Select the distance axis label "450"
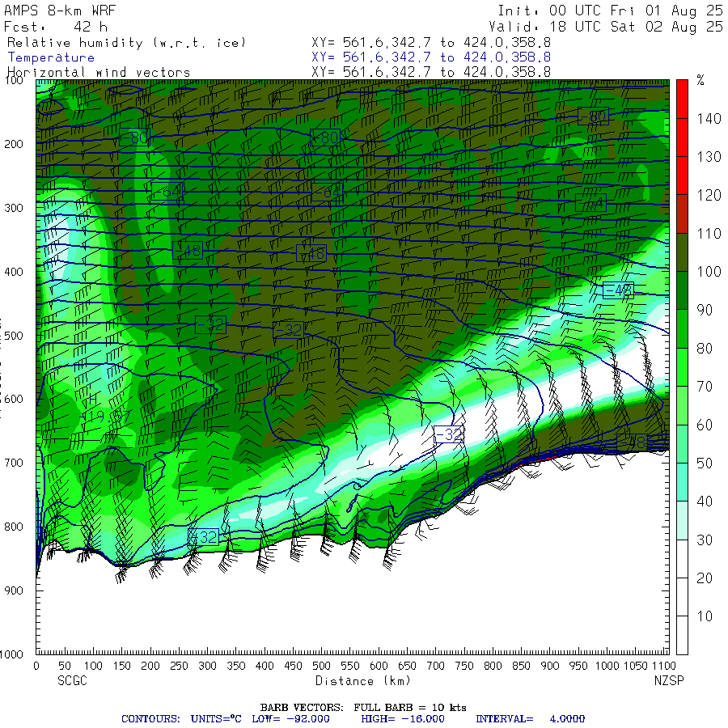728x728 pixels. coord(293,667)
